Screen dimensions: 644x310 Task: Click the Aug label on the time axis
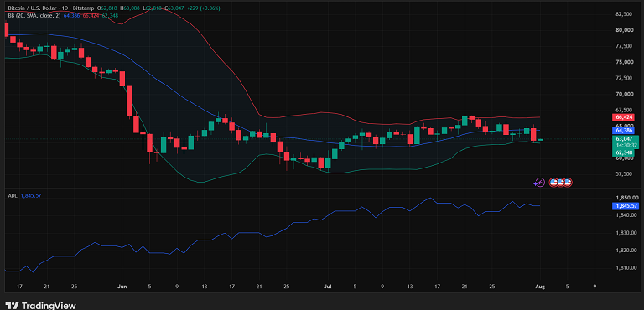[x=541, y=287]
